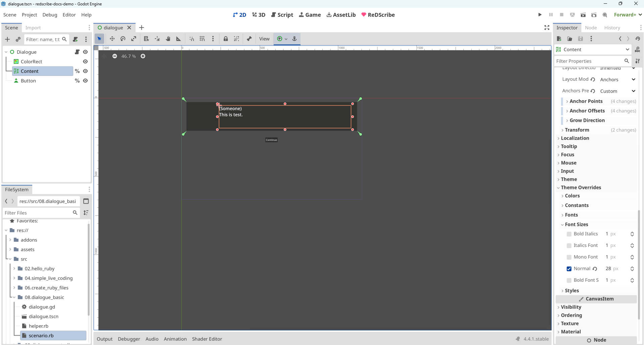This screenshot has width=644, height=345.
Task: Lock the selected node with the padlock icon
Action: (x=226, y=39)
